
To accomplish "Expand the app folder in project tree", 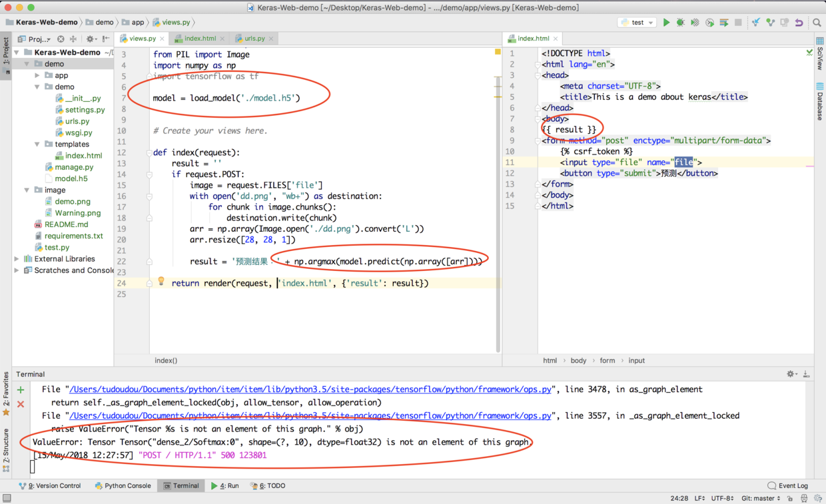I will pyautogui.click(x=37, y=76).
